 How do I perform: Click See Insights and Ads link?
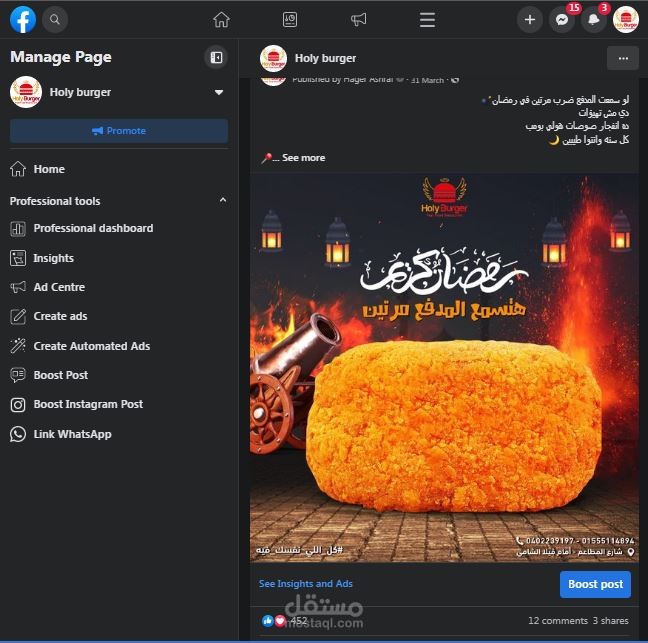[305, 583]
